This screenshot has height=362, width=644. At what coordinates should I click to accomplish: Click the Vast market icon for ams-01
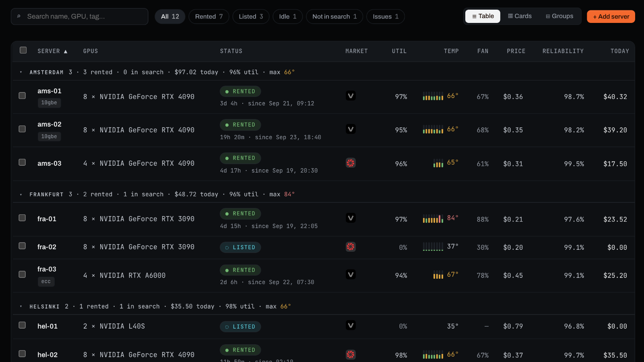351,96
